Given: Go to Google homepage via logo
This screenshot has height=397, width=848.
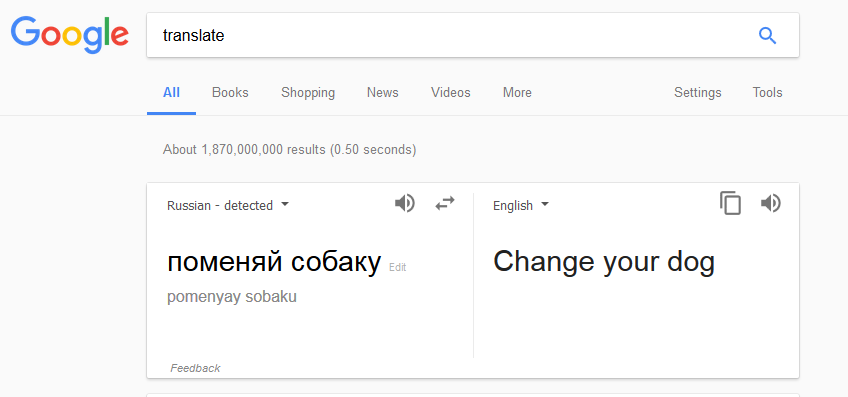Looking at the screenshot, I should (x=70, y=35).
